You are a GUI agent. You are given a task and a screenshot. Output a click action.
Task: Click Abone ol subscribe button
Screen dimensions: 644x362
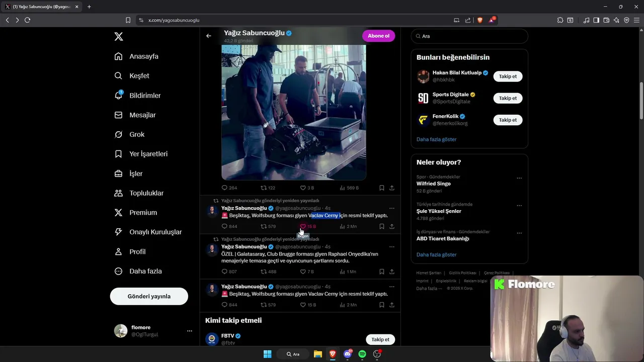click(378, 36)
